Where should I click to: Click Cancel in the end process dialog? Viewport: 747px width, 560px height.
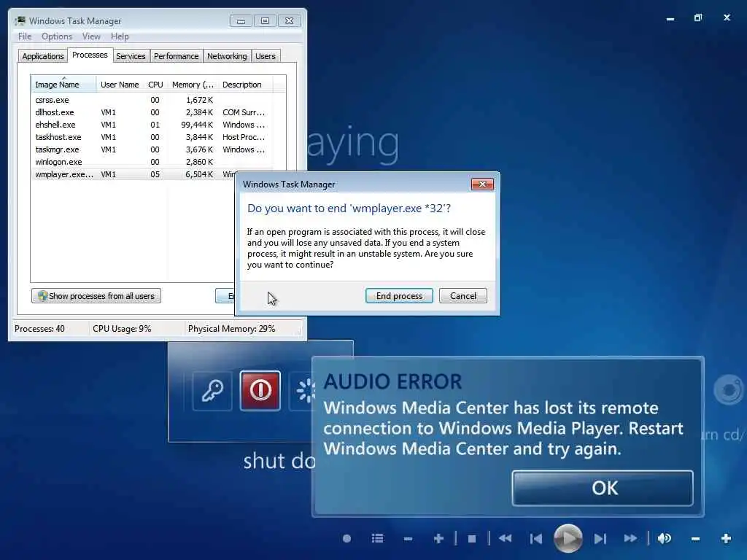click(463, 296)
